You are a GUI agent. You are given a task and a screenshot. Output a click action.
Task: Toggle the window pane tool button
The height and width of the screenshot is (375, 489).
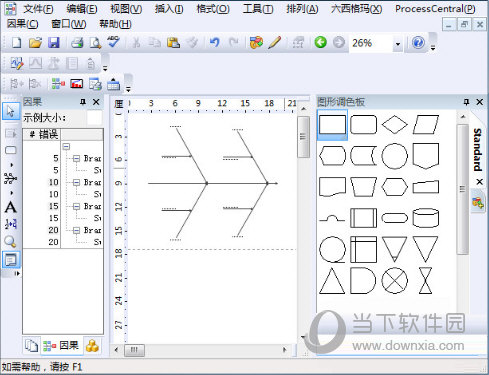[x=11, y=260]
